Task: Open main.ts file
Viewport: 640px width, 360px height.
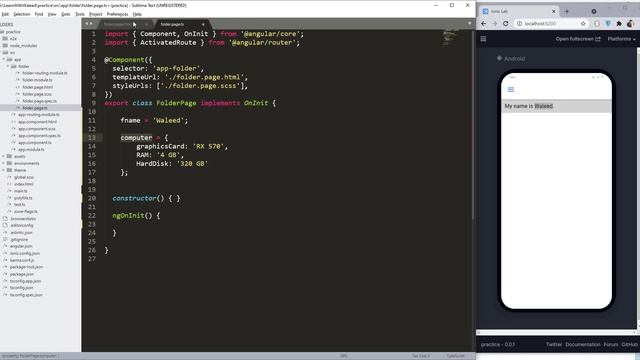Action: click(x=20, y=191)
